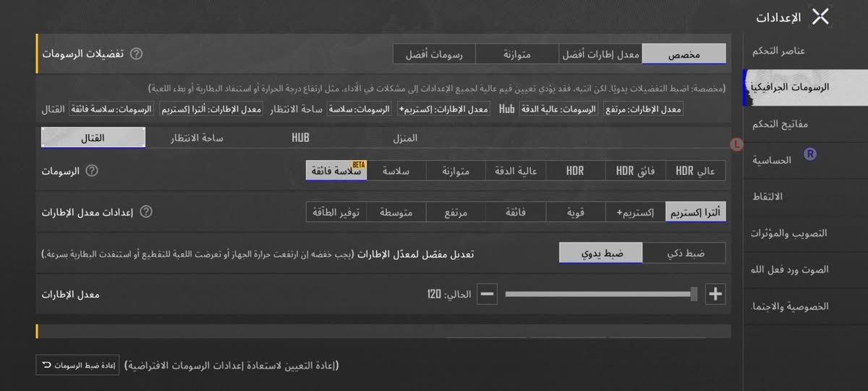Open help icon beside الرسومات quality label
This screenshot has height=391, width=868.
coord(92,171)
